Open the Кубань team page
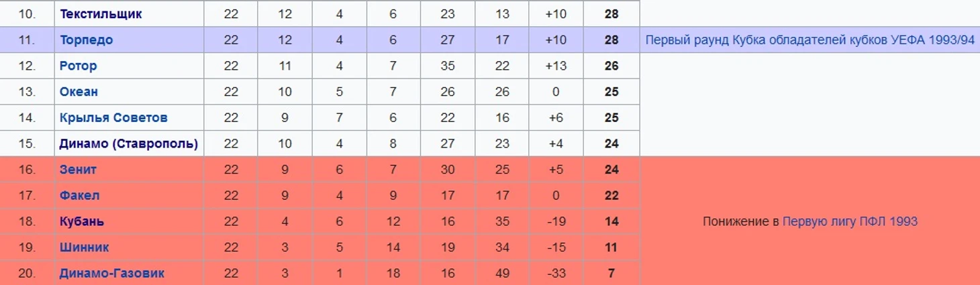The height and width of the screenshot is (285, 980). coord(81,221)
